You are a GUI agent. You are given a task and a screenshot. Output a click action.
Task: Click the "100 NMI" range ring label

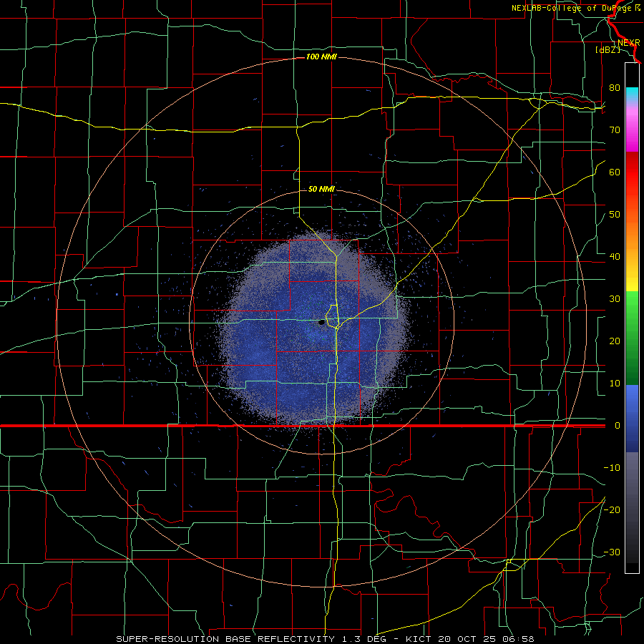pos(321,57)
